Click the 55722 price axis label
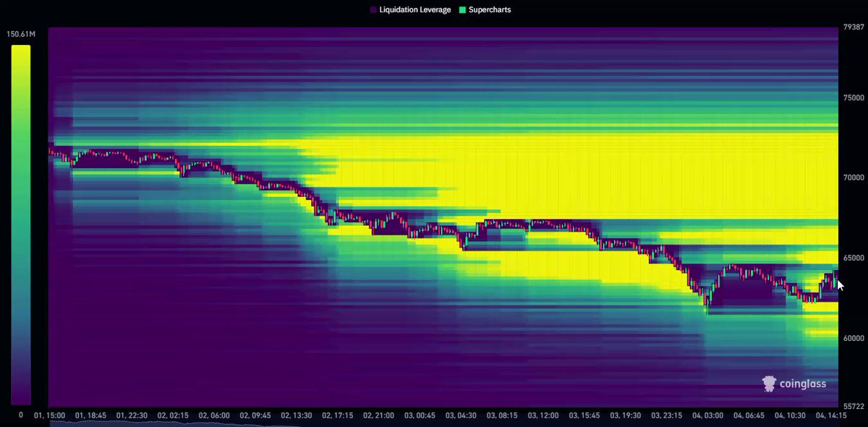This screenshot has width=868, height=427. point(853,406)
